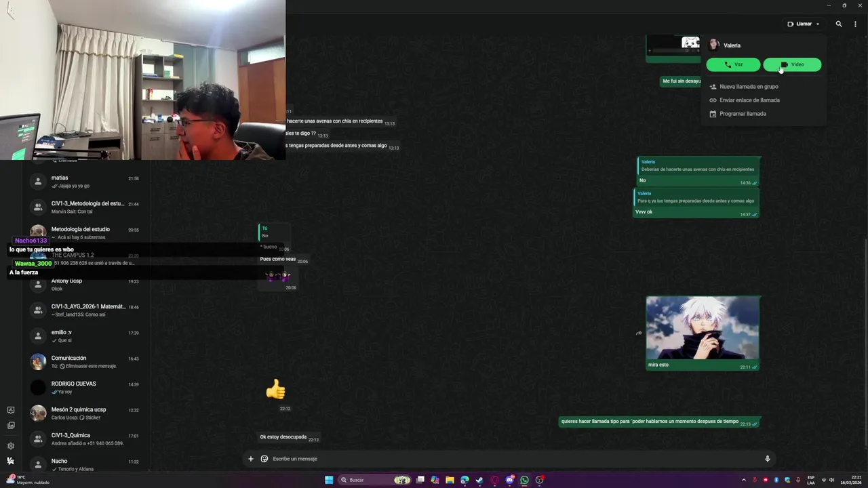Click the ESP LAA language indicator

(811, 480)
